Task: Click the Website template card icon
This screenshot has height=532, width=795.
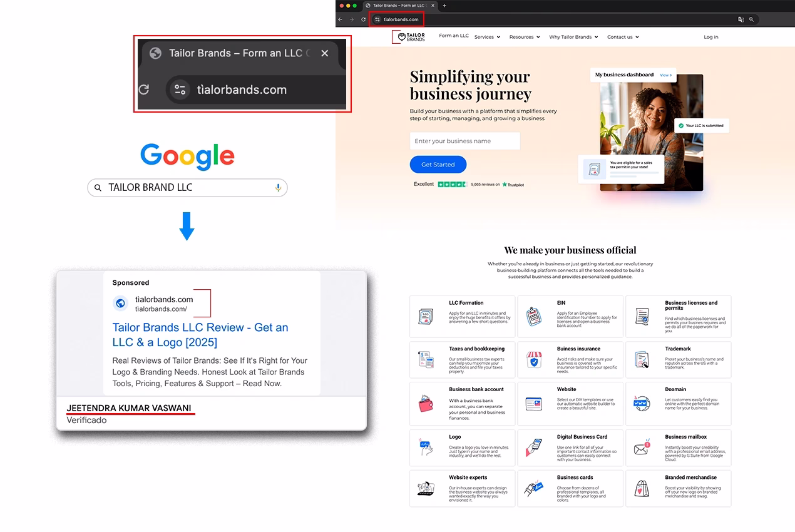Action: (x=533, y=404)
